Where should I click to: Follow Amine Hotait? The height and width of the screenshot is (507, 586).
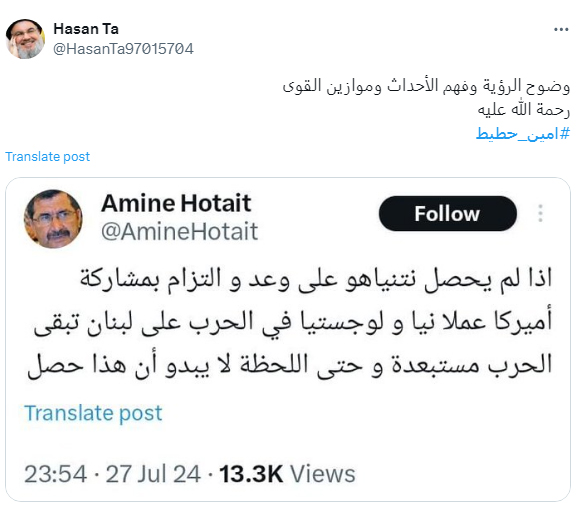point(448,214)
